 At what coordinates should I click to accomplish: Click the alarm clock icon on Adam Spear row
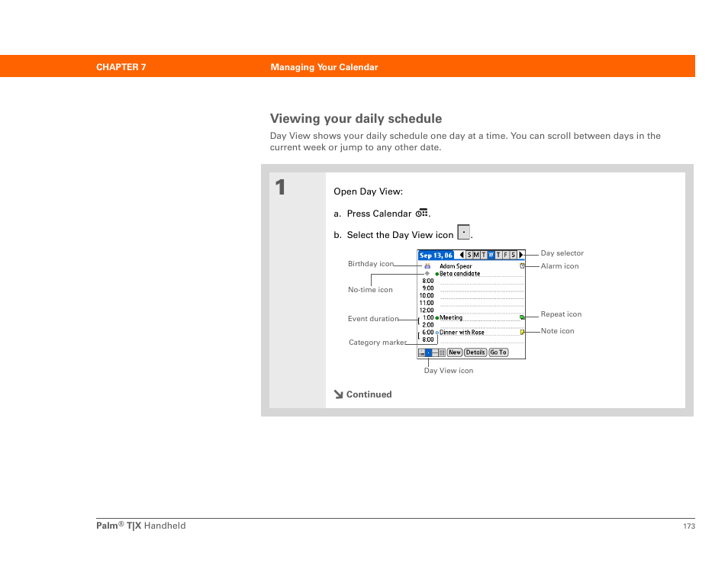522,266
